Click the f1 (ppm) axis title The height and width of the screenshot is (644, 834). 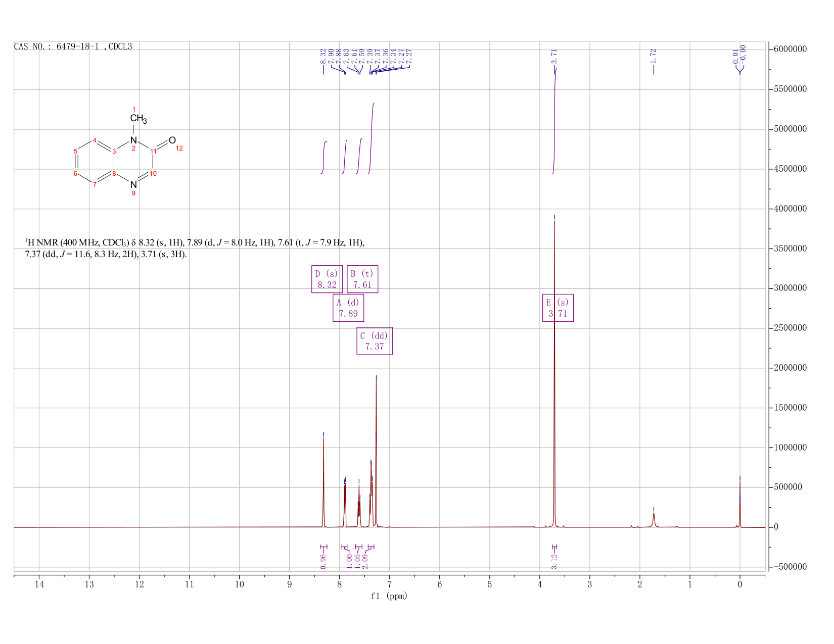pyautogui.click(x=389, y=596)
